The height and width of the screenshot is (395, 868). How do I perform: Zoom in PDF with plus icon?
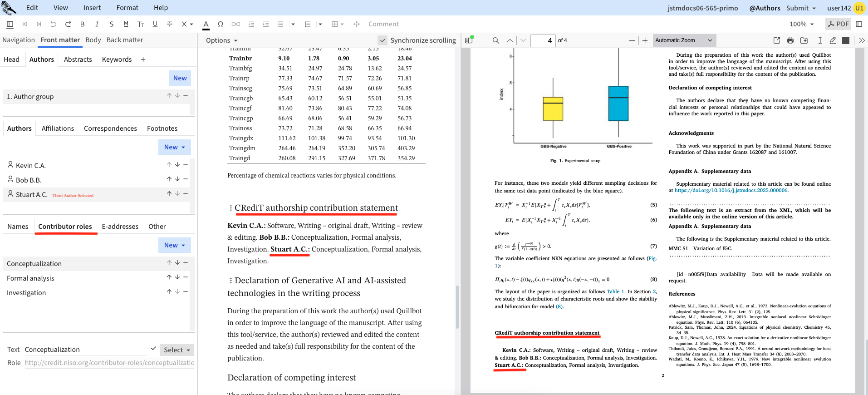[645, 40]
